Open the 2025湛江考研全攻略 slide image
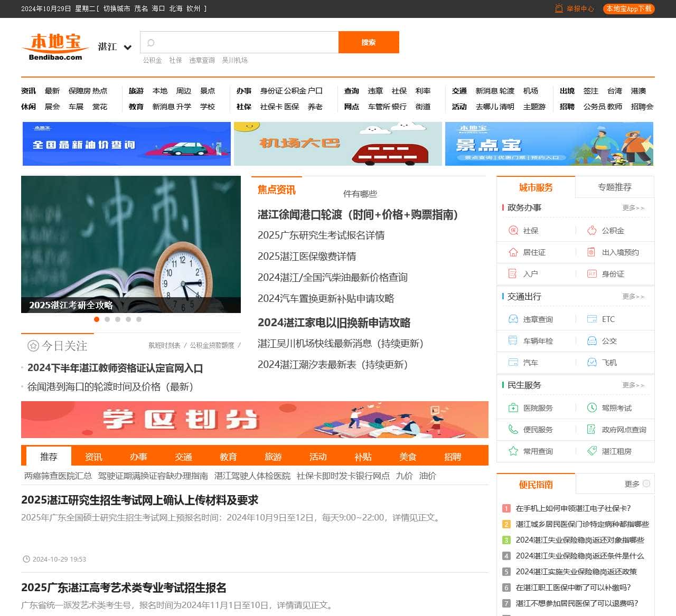This screenshot has width=676, height=616. pyautogui.click(x=131, y=244)
